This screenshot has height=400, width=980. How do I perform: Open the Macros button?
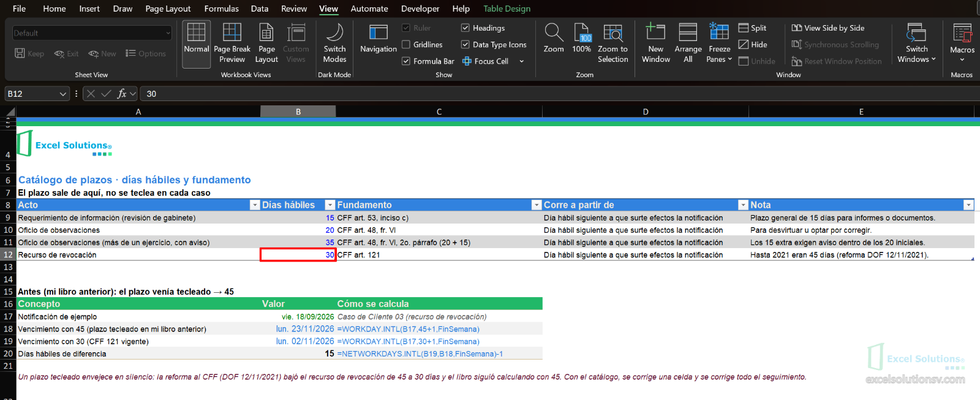coord(962,43)
